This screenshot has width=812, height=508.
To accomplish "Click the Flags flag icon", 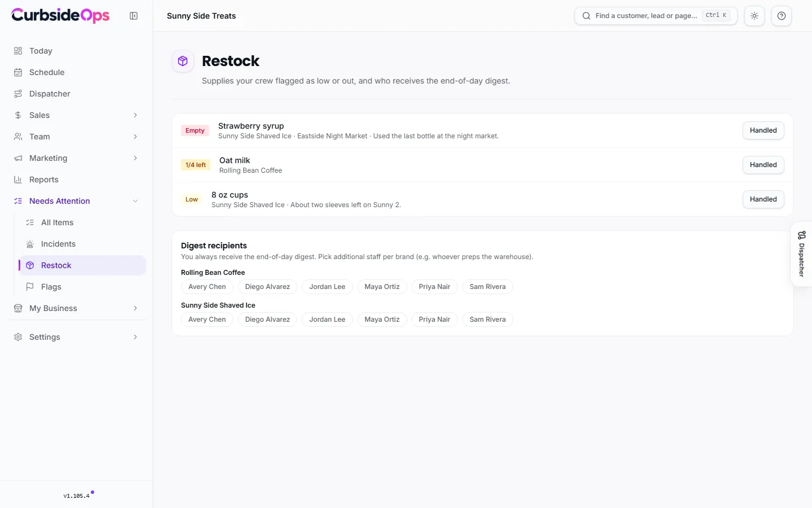I will (30, 287).
